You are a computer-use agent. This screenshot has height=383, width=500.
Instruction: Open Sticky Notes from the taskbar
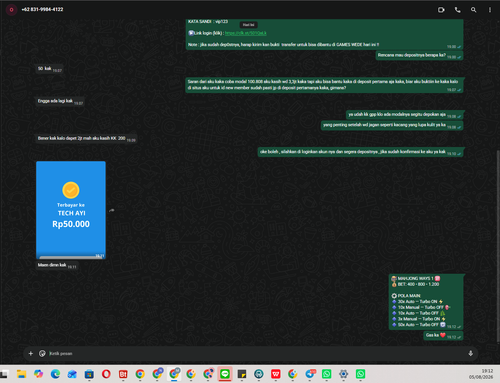(242, 374)
